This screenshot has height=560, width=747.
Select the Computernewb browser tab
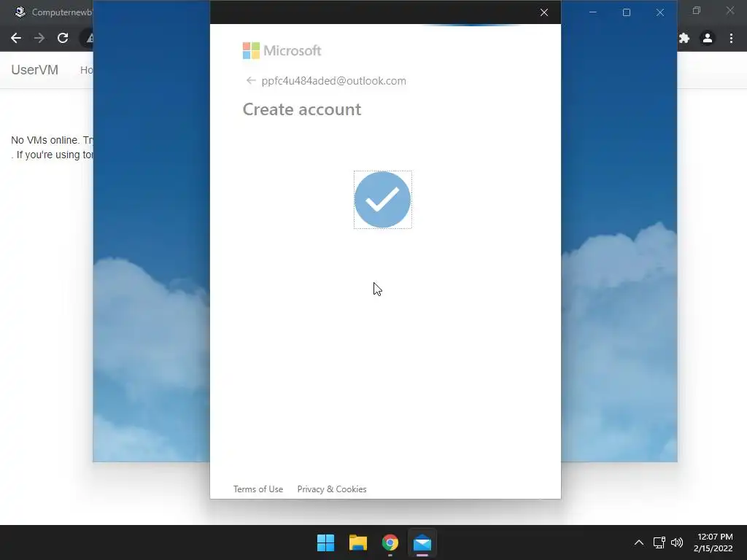click(x=53, y=12)
